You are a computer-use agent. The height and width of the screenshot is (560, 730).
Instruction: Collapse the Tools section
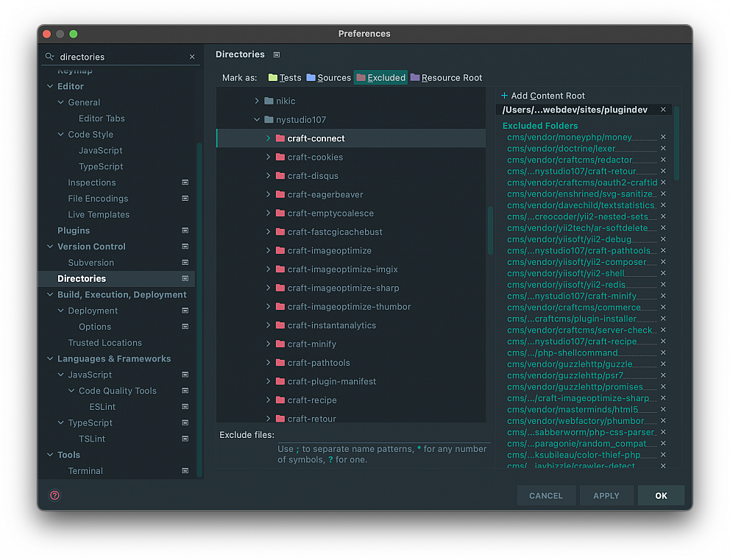tap(50, 455)
